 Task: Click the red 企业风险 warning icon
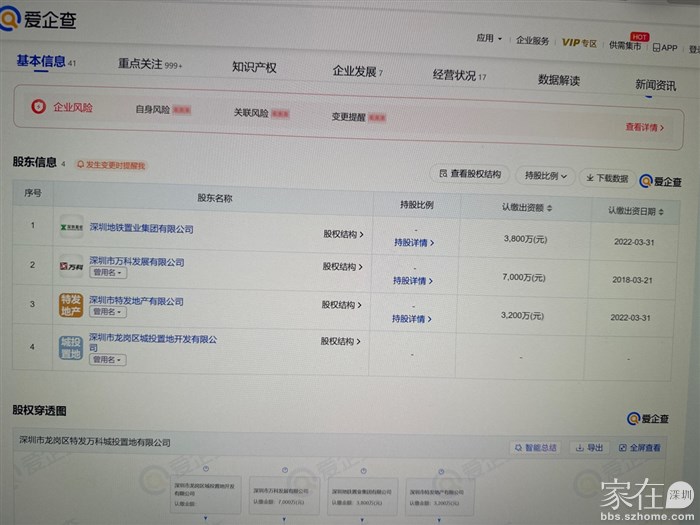[38, 106]
